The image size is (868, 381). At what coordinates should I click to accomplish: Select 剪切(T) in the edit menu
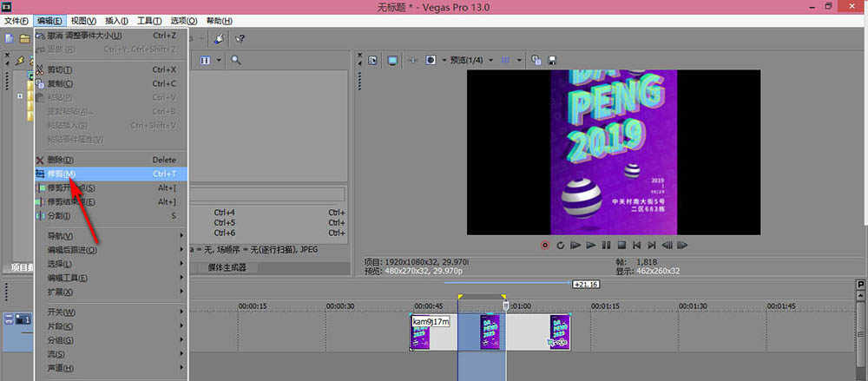(x=111, y=69)
